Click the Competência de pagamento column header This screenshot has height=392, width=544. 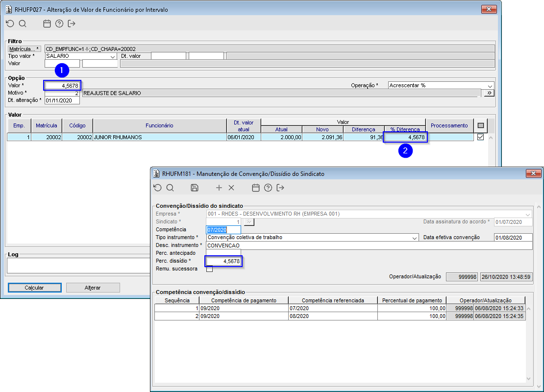(x=244, y=300)
